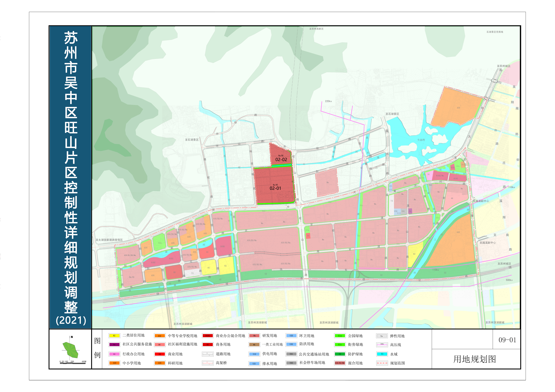Select the dark green G2 swatch
Image resolution: width=555 pixels, height=392 pixels.
pyautogui.click(x=340, y=354)
